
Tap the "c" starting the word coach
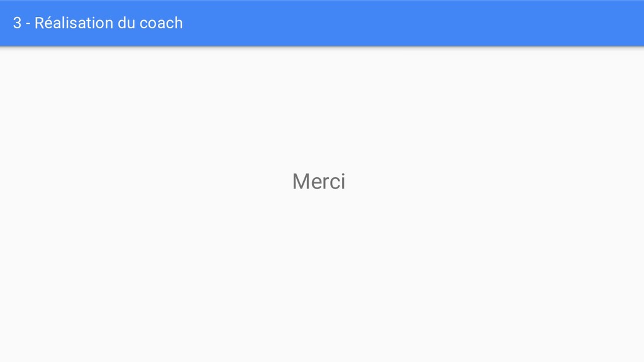coord(143,25)
